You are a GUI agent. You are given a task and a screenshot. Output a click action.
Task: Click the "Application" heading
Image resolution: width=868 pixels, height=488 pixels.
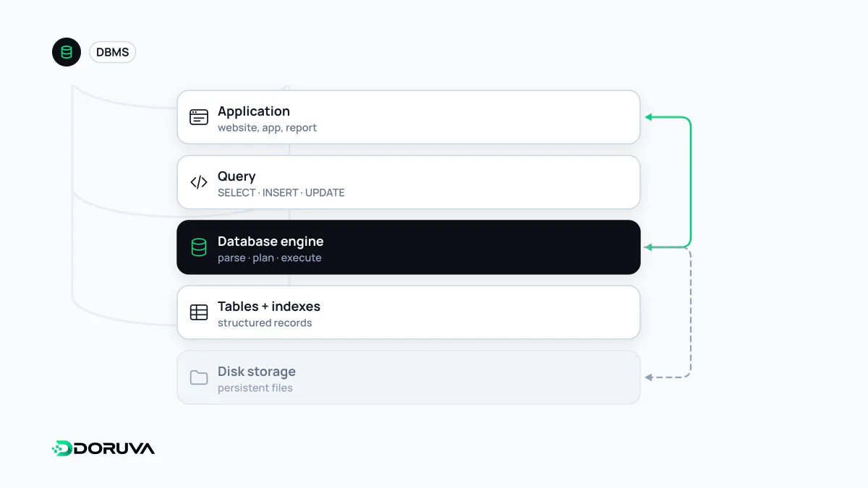pyautogui.click(x=254, y=111)
